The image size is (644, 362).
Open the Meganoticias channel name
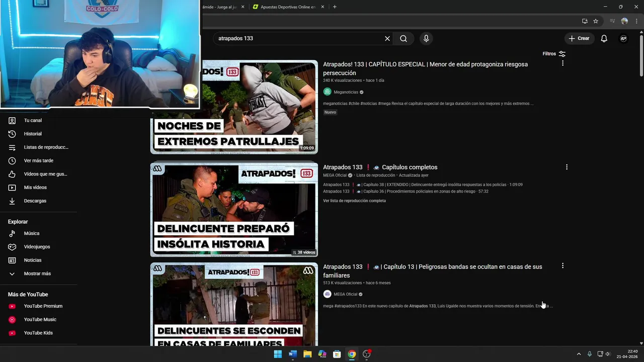click(346, 93)
